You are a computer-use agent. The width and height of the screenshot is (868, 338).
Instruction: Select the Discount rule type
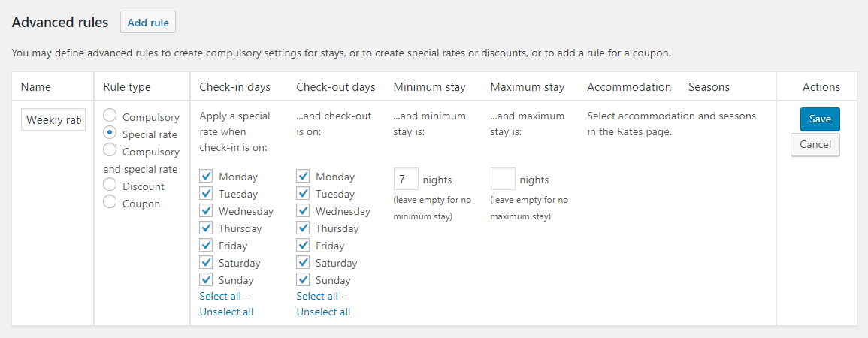[110, 185]
